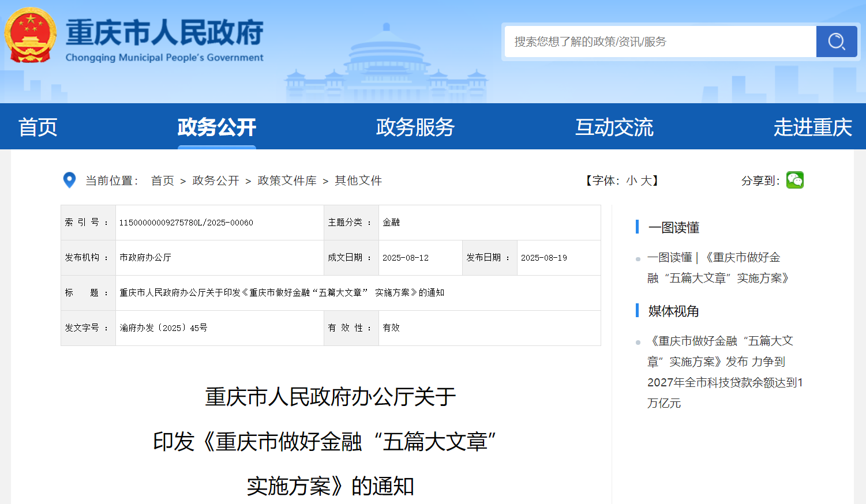The image size is (866, 504).
Task: Set font size to 大
Action: 646,181
